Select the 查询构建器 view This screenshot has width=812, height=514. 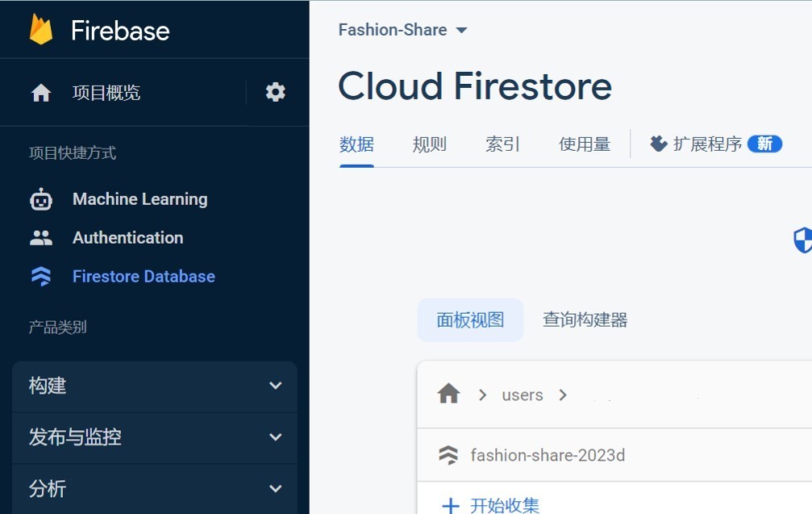pyautogui.click(x=585, y=320)
